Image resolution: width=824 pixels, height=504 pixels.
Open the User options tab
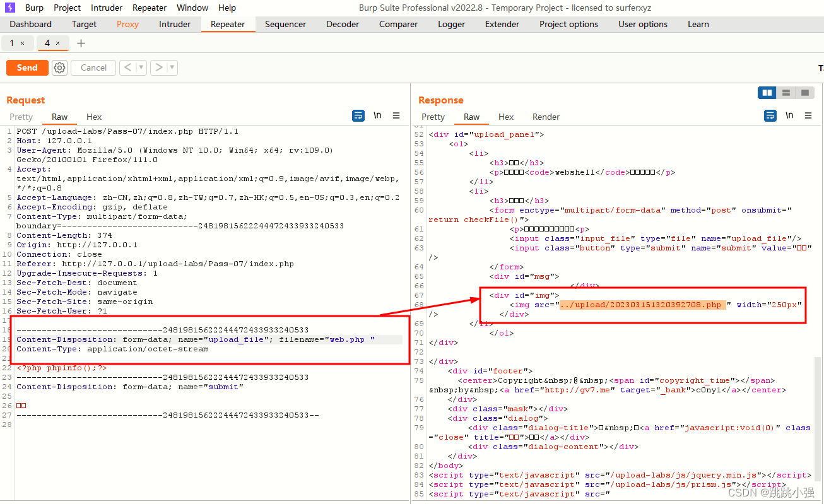pos(643,24)
